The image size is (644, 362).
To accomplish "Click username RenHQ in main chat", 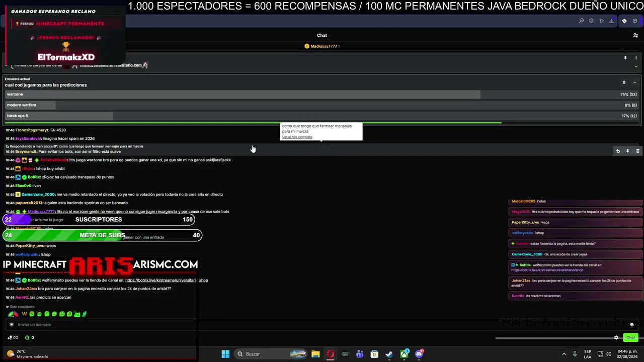I will tap(22, 297).
